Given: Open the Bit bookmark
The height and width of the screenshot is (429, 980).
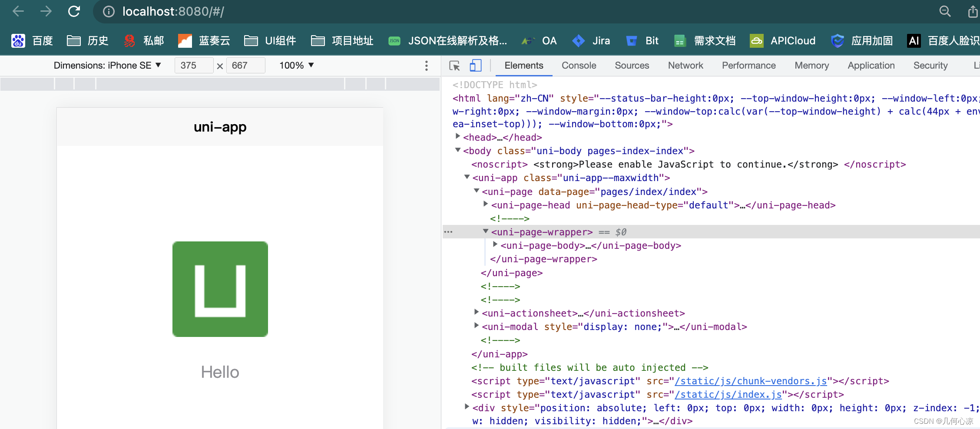Looking at the screenshot, I should click(x=642, y=41).
